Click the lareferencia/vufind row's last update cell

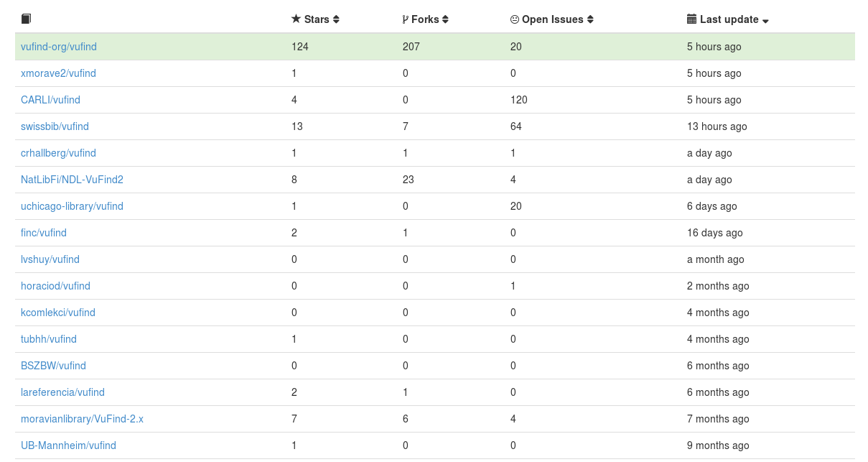coord(718,392)
